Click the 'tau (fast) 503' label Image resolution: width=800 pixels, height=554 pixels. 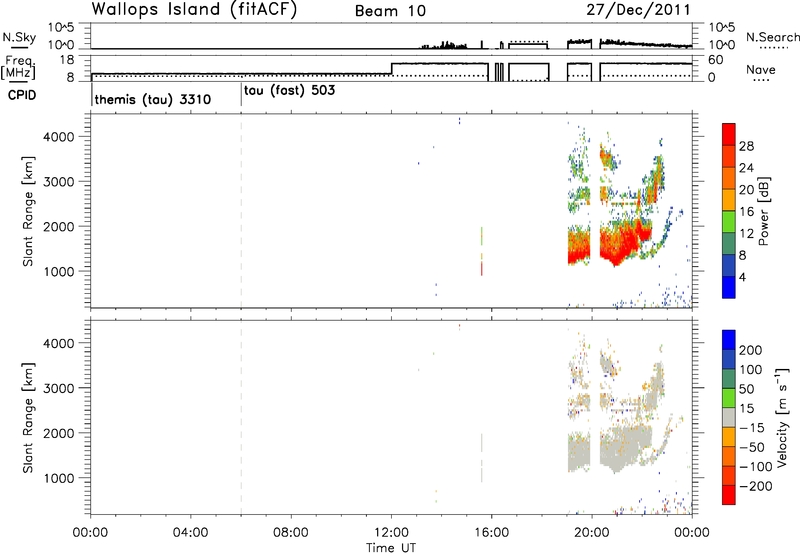pos(289,91)
